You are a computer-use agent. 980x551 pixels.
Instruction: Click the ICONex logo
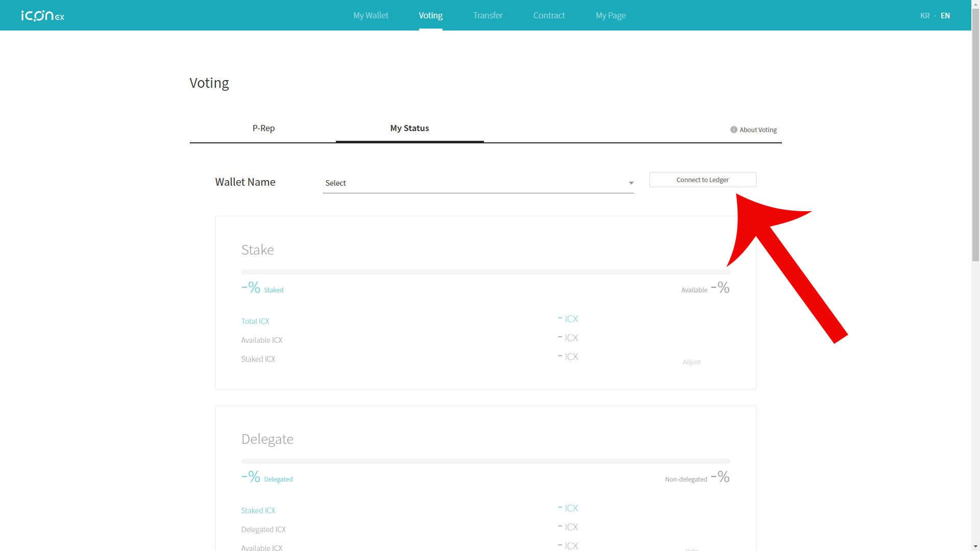click(x=43, y=16)
